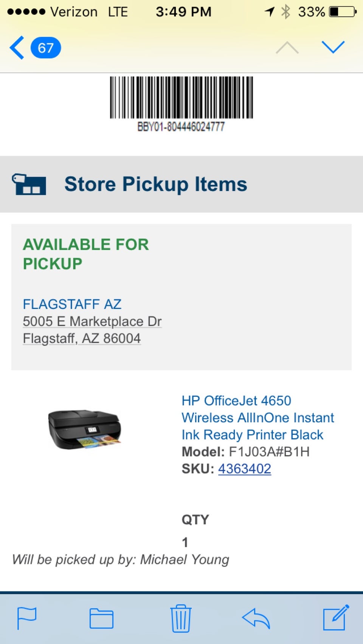This screenshot has width=363, height=644.
Task: Compose a new message with the pencil icon
Action: coord(335,618)
